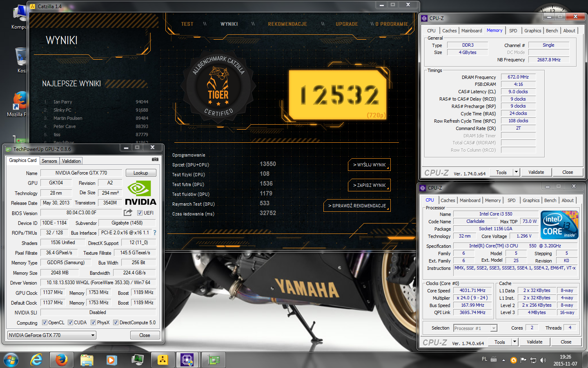Image resolution: width=588 pixels, height=368 pixels.
Task: Click the CPU-Z taskbar icon
Action: pos(187,360)
